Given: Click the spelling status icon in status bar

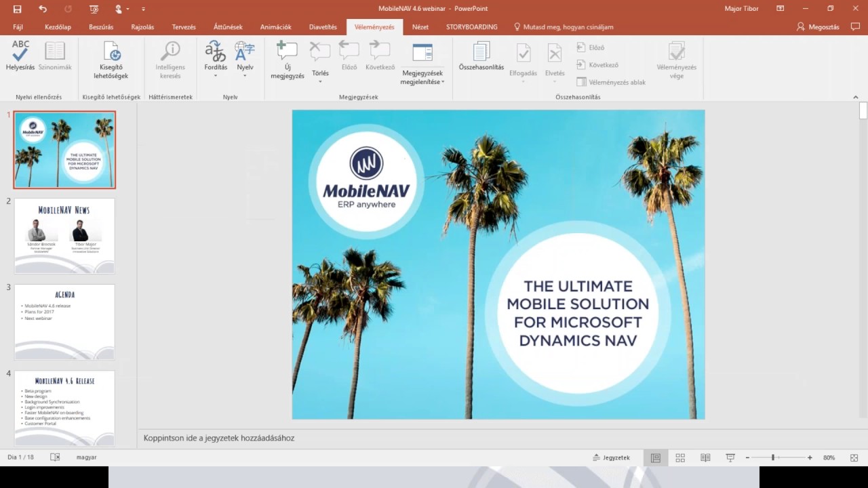Looking at the screenshot, I should pos(56,457).
